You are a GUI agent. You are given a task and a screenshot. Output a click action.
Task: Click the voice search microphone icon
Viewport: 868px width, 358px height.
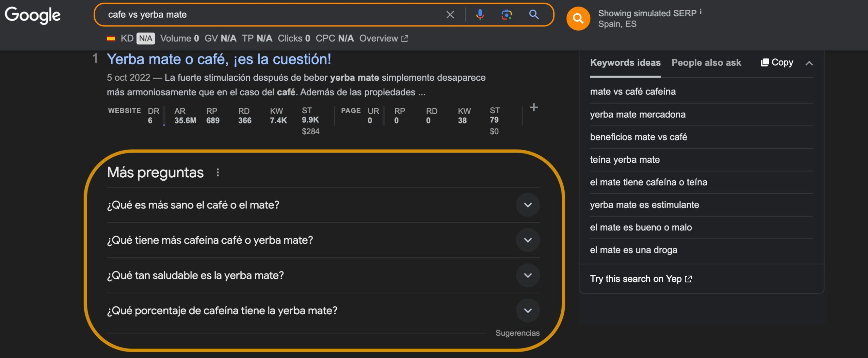pos(479,15)
